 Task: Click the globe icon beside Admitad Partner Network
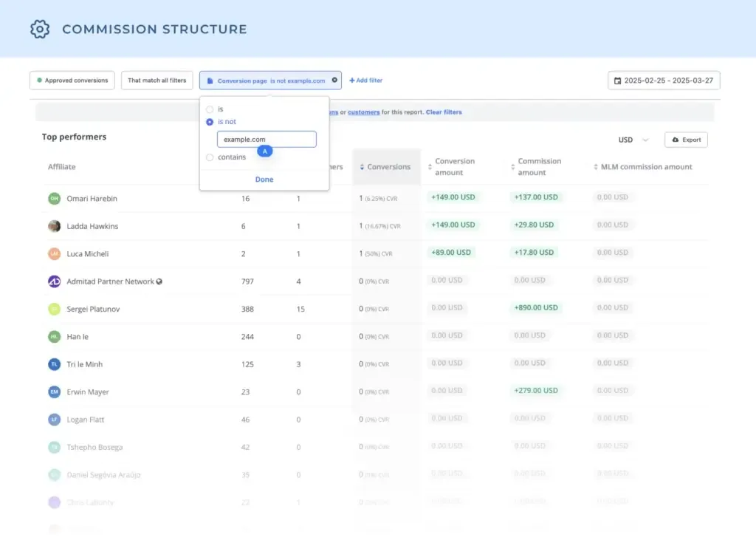tap(159, 281)
